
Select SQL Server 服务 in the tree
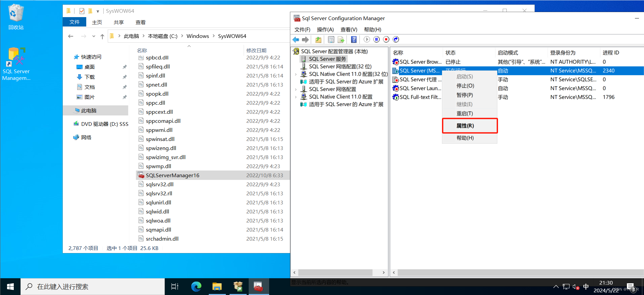coord(327,59)
